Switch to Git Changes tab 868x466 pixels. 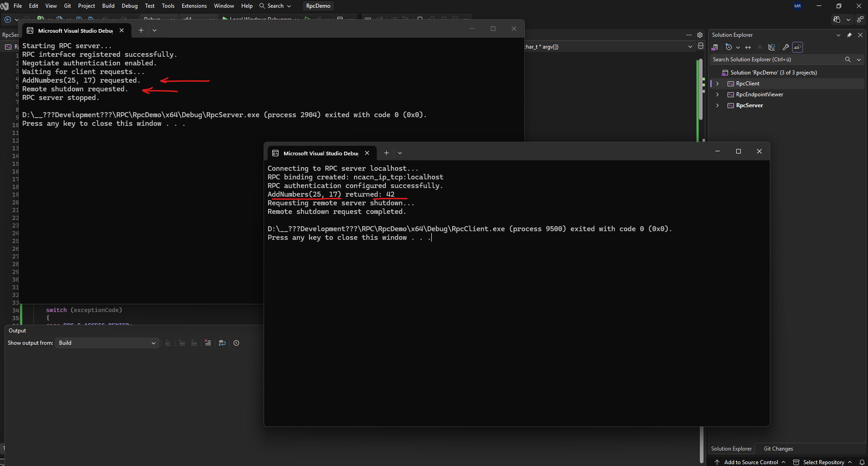[778, 449]
